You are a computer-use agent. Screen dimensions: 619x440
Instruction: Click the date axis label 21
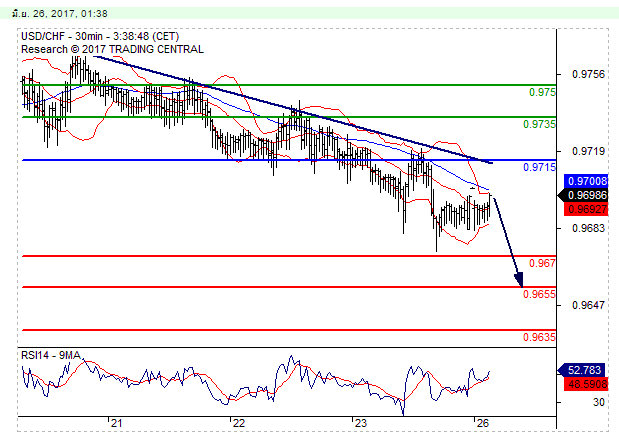(x=116, y=423)
